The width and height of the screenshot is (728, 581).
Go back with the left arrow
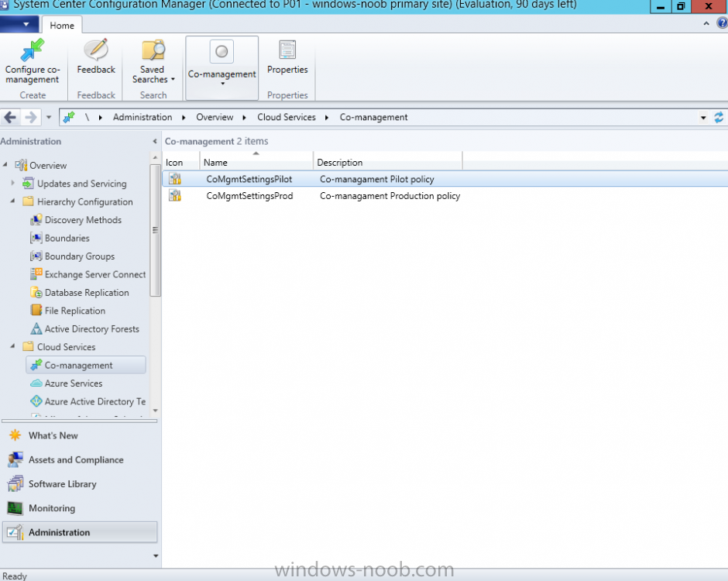[10, 117]
